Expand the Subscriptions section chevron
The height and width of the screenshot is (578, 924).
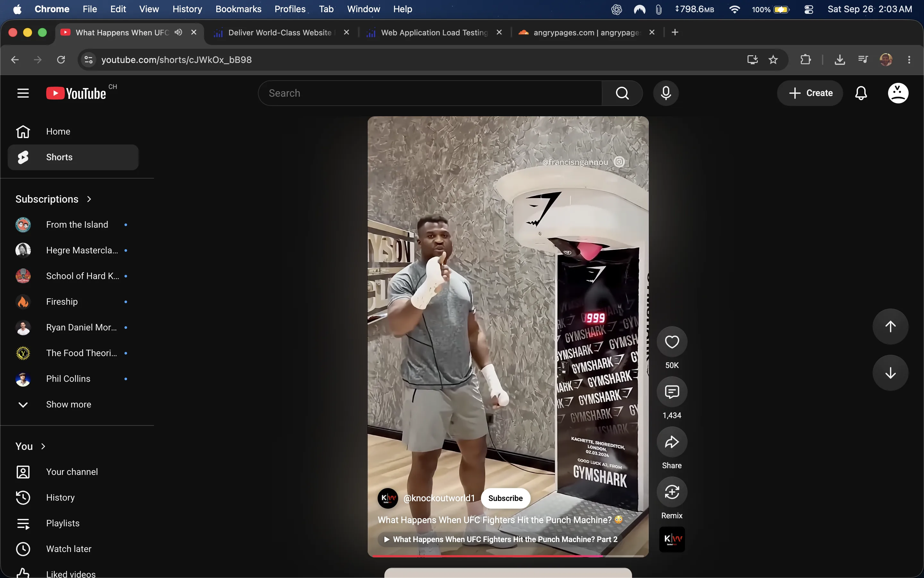coord(89,199)
